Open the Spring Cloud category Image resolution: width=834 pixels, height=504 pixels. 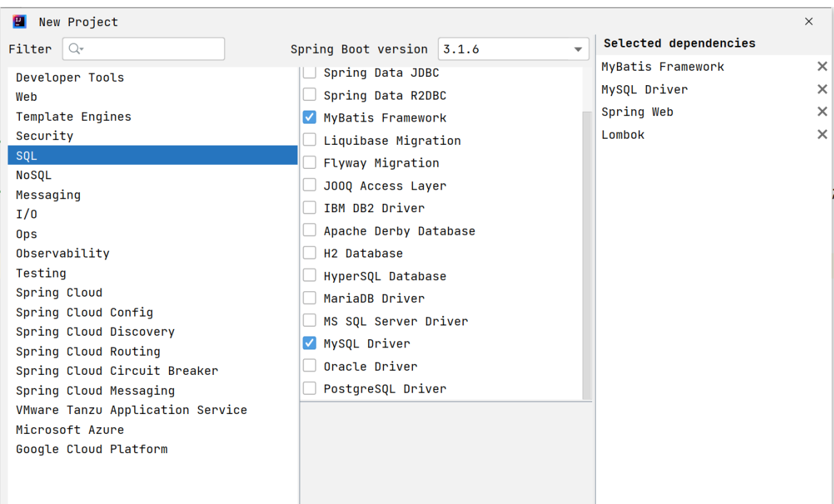(x=153, y=293)
